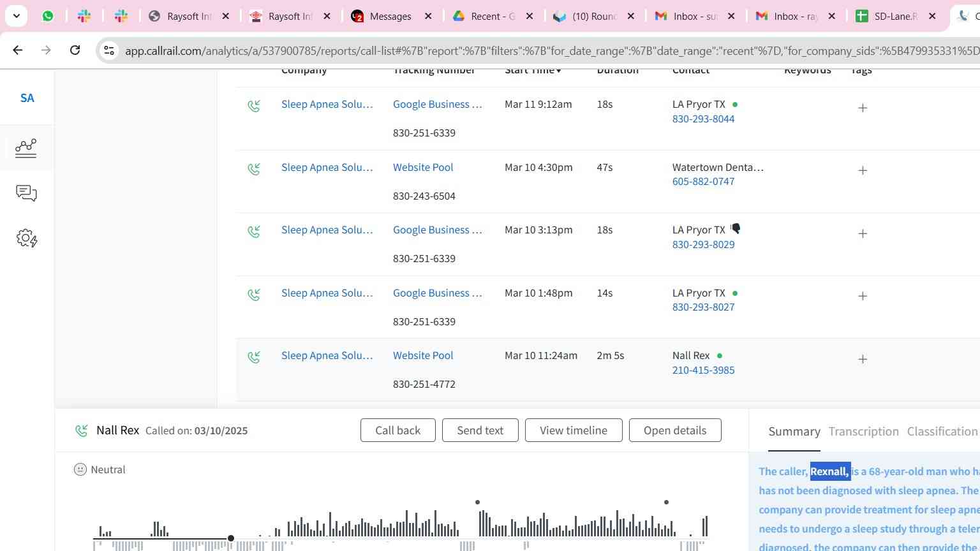This screenshot has height=551, width=980.
Task: Switch to the WhatsApp browser tab
Action: pyautogui.click(x=48, y=17)
